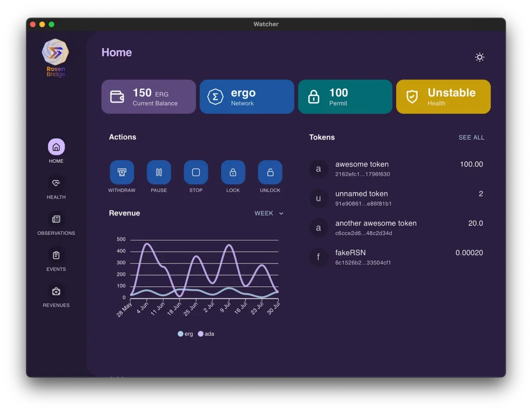Image resolution: width=532 pixels, height=412 pixels.
Task: Click the Unlock action icon
Action: (x=270, y=172)
